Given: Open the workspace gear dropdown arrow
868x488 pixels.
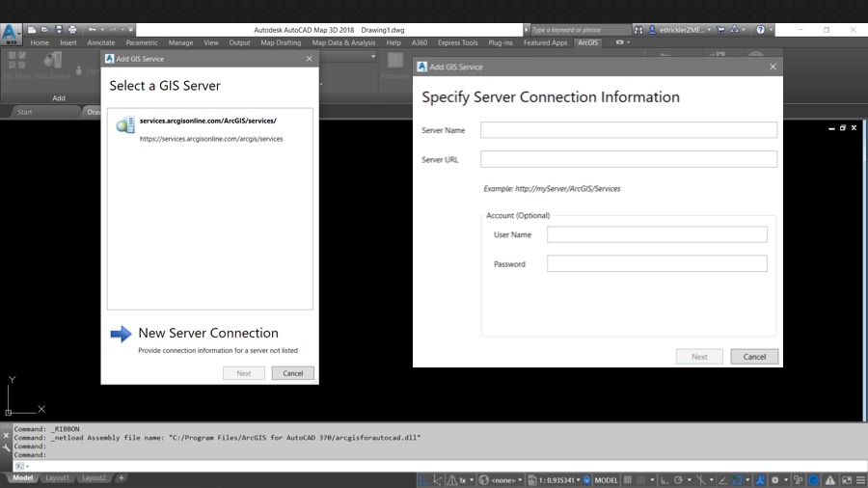Looking at the screenshot, I should coord(785,480).
